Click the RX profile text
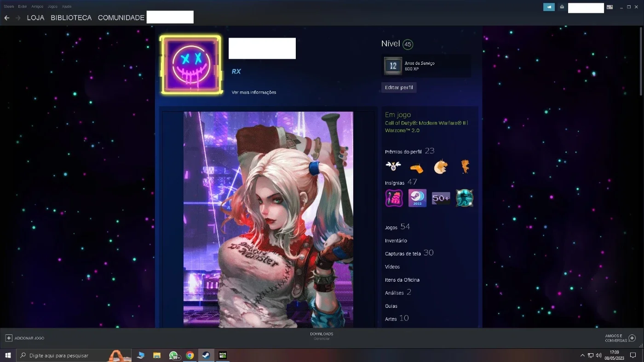This screenshot has height=362, width=644. 236,72
